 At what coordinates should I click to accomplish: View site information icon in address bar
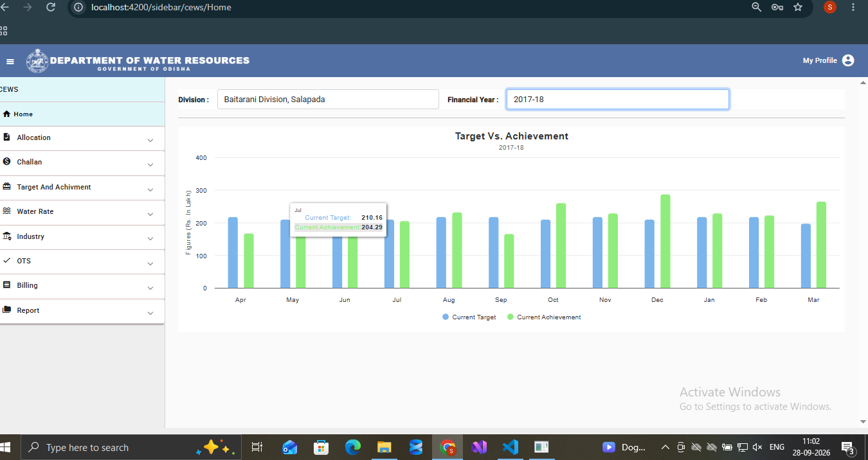coord(78,7)
